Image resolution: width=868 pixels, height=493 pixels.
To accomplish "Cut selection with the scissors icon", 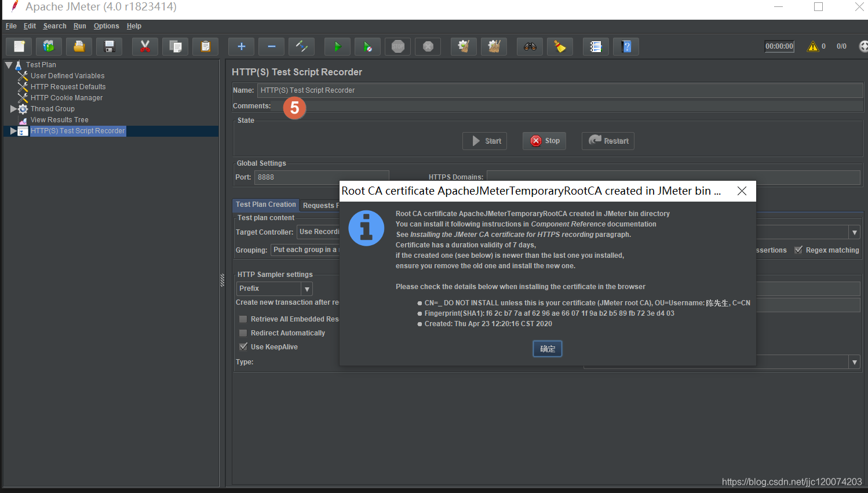I will 145,46.
